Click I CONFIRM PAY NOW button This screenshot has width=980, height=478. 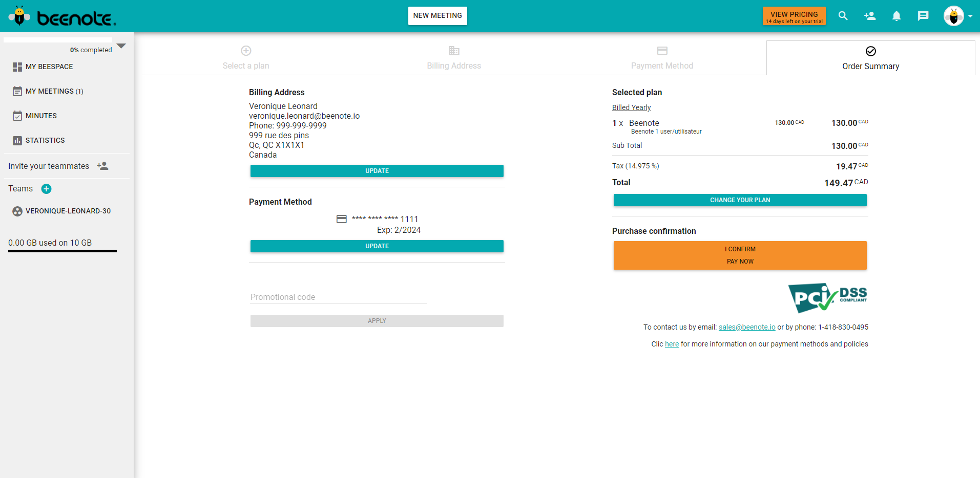tap(740, 255)
